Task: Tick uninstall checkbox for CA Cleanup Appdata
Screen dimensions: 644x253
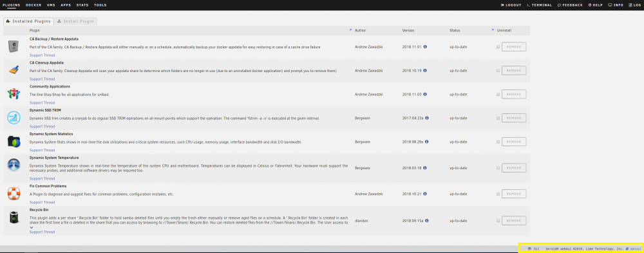Action: [498, 71]
